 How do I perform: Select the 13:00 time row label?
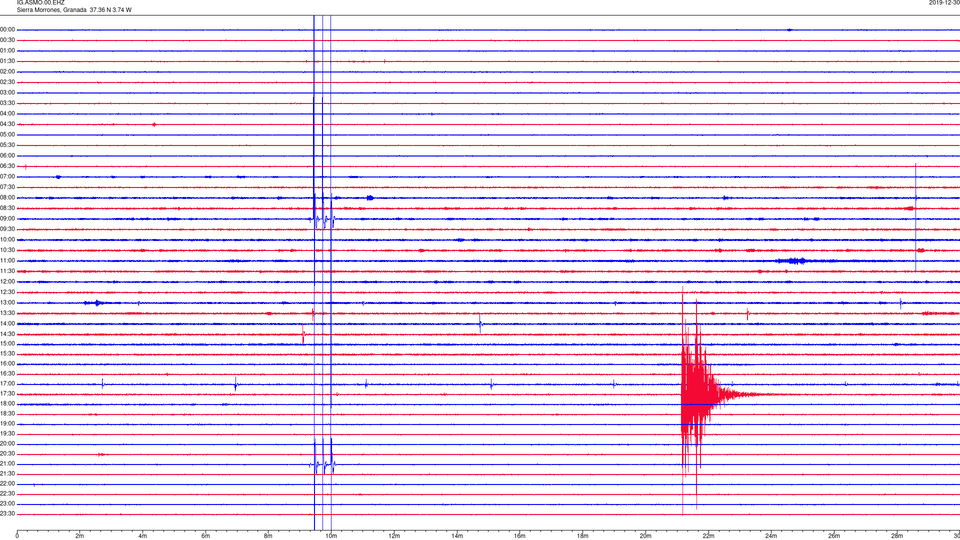[x=7, y=302]
